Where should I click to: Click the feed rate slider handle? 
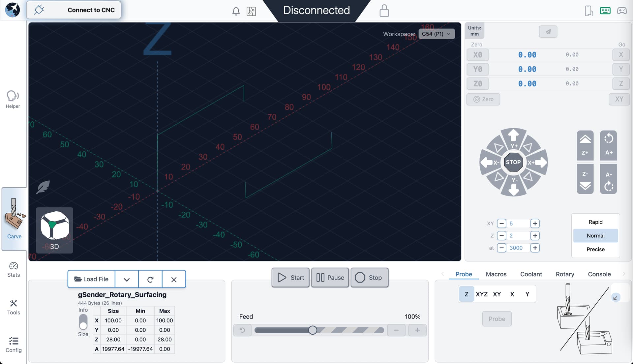point(313,330)
